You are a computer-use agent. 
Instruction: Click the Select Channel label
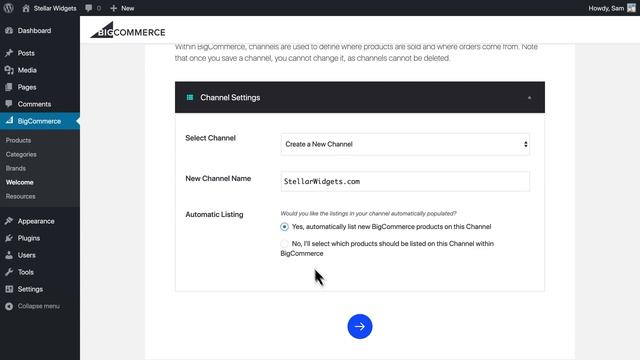211,138
